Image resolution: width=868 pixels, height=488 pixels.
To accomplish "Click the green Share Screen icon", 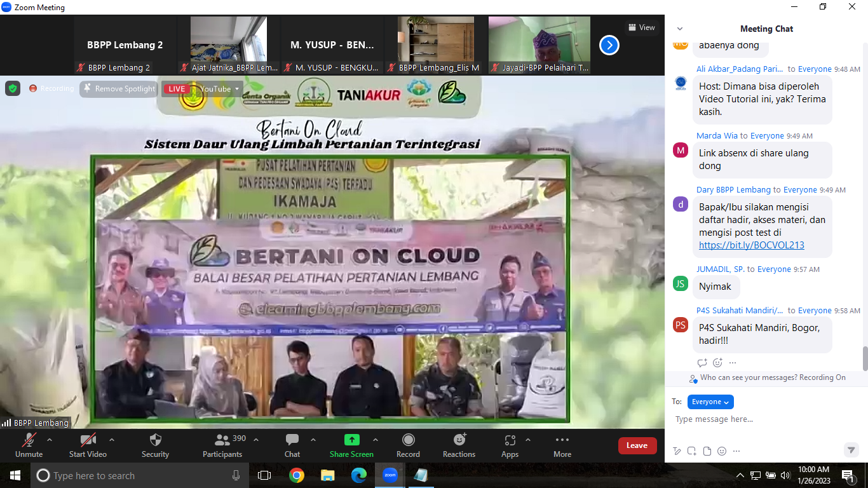I will click(351, 440).
